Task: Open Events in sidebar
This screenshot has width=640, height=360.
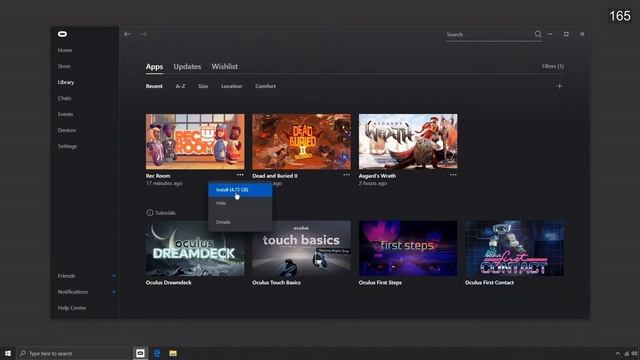Action: [x=65, y=114]
